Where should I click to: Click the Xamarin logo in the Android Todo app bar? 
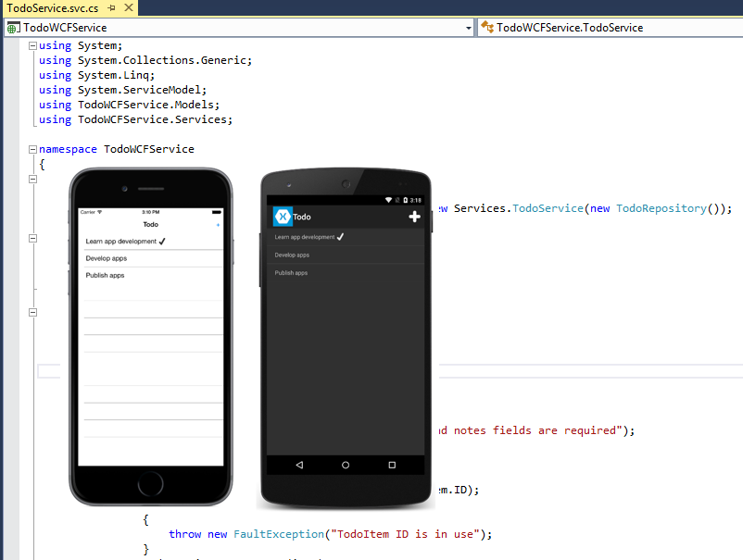(283, 217)
